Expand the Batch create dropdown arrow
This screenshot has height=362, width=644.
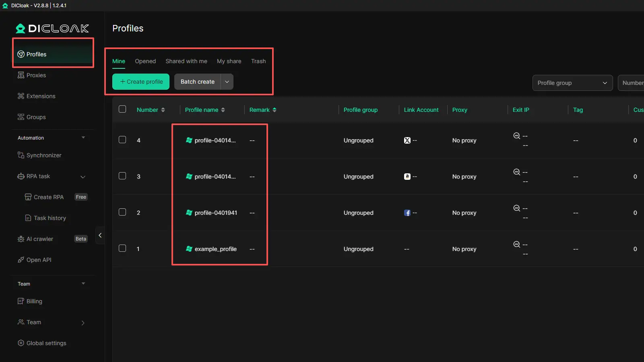pos(227,82)
